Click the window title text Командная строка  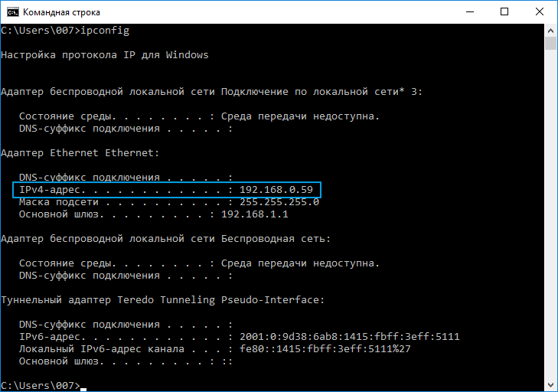[x=61, y=12]
